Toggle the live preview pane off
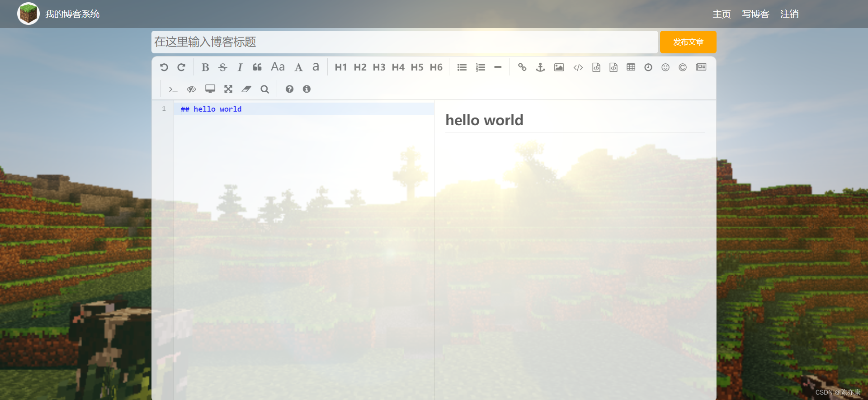The height and width of the screenshot is (400, 868). [192, 89]
